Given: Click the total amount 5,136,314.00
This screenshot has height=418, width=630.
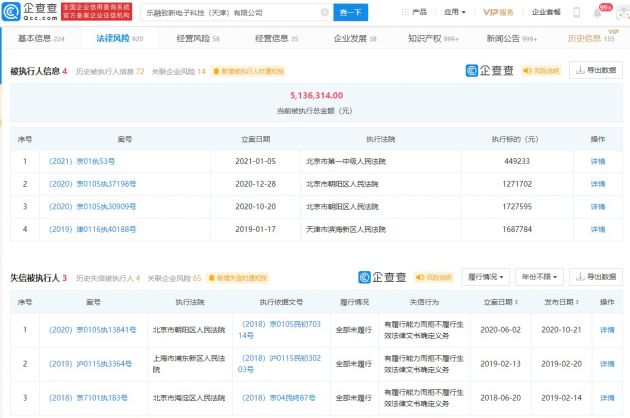Looking at the screenshot, I should click(317, 95).
